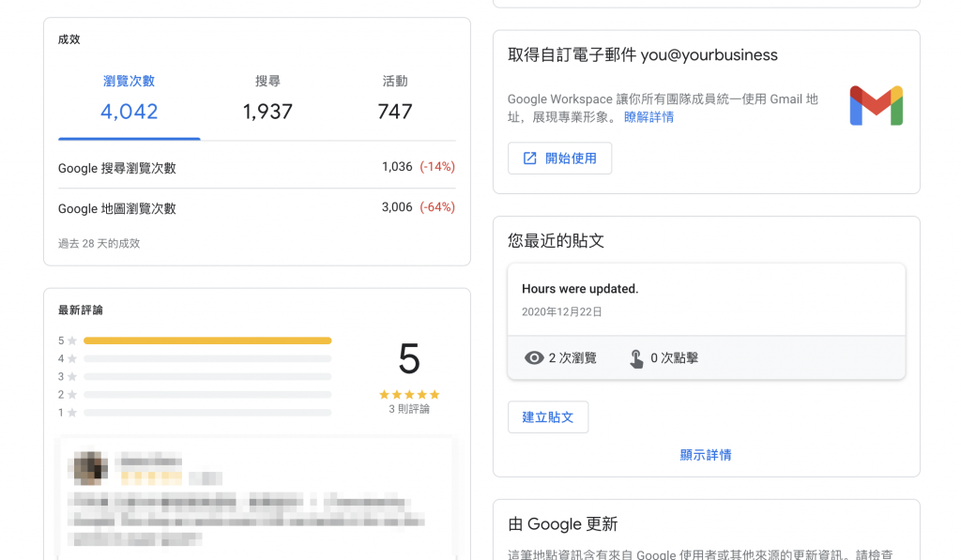Screen dimensions: 961x560
Task: Switch to the 搜尋 tab showing 1,937
Action: click(x=267, y=98)
